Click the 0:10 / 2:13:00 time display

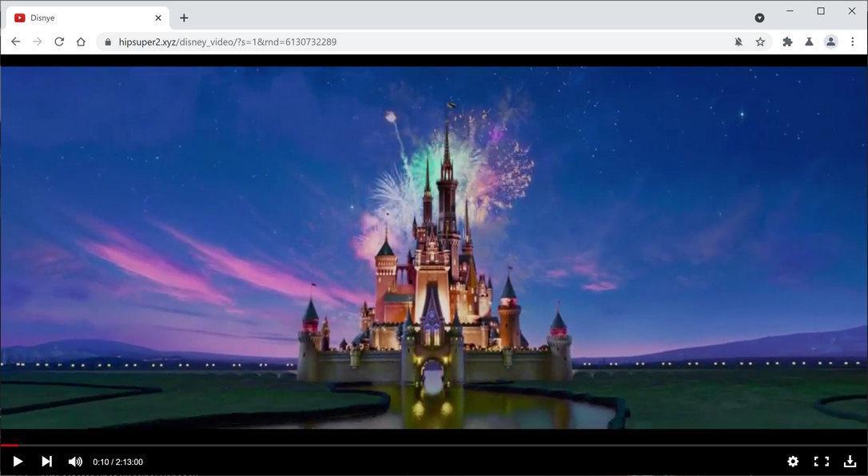118,462
